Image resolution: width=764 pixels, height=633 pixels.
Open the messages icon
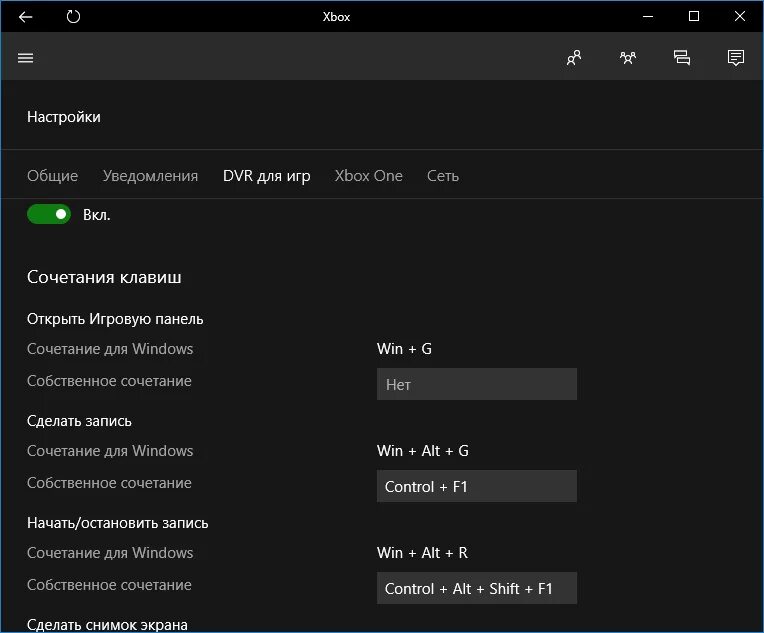(682, 58)
